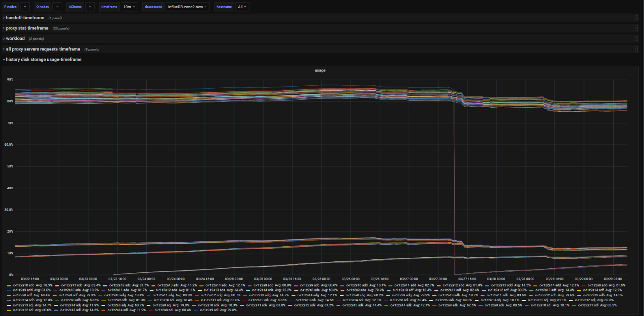This screenshot has height=316, width=644.
Task: Click color swatch for c-r1z2s10 sdc legend
Action: coord(9,285)
